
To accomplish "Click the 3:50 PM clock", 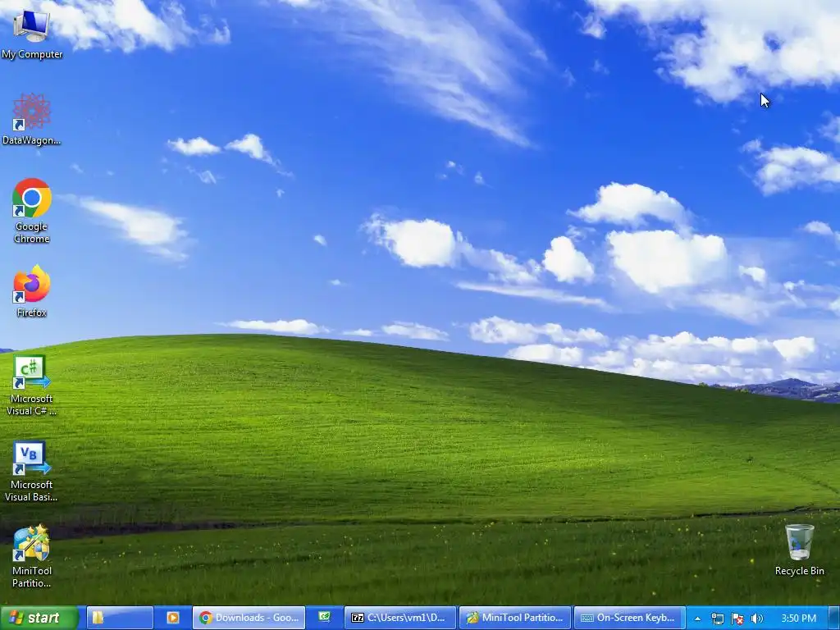I will tap(799, 619).
